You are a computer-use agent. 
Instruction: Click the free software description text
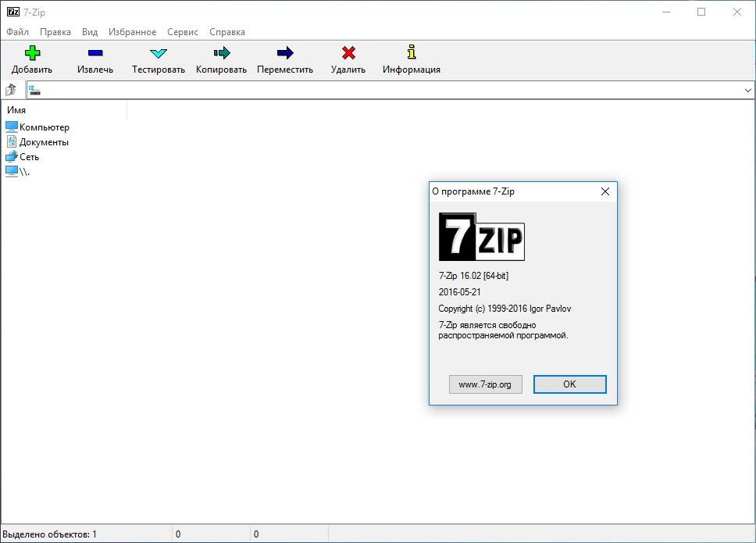pos(503,330)
